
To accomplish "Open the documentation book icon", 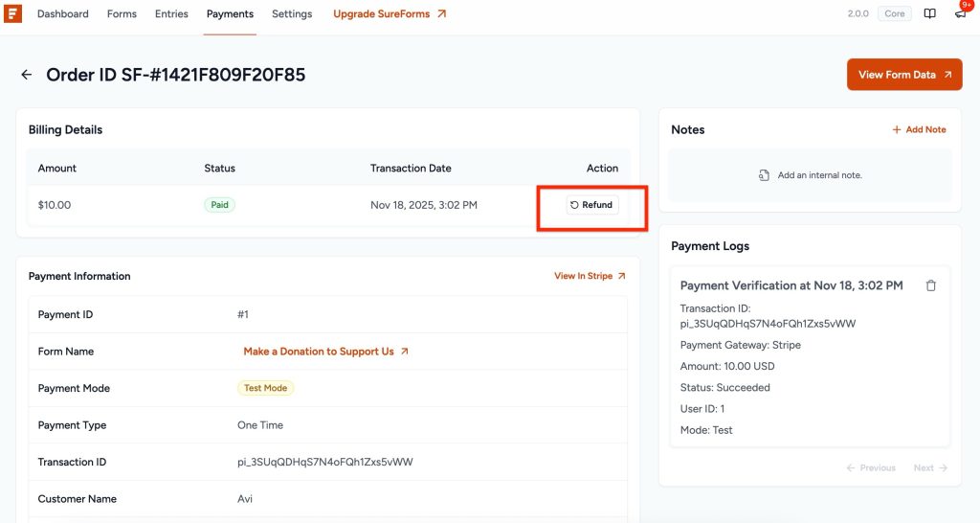I will pos(929,14).
